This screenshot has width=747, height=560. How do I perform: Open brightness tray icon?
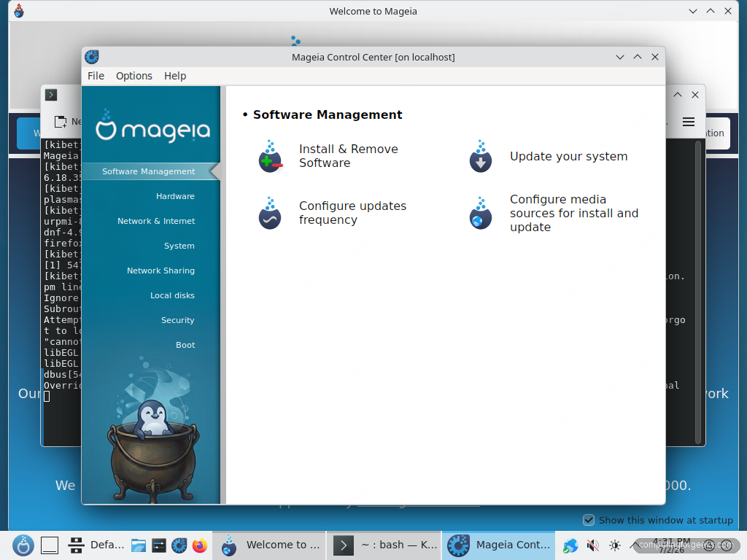pyautogui.click(x=614, y=545)
